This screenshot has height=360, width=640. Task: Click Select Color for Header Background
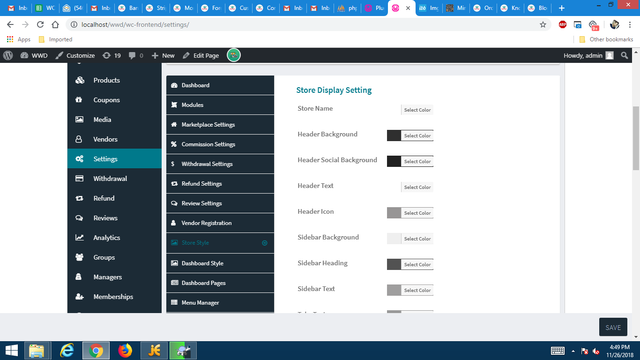[417, 136]
